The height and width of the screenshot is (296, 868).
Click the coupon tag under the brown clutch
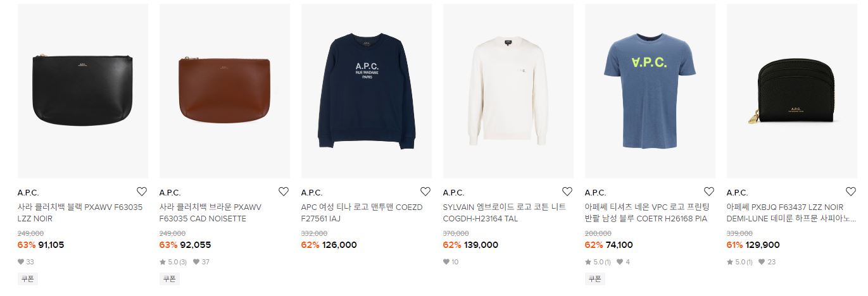point(170,278)
